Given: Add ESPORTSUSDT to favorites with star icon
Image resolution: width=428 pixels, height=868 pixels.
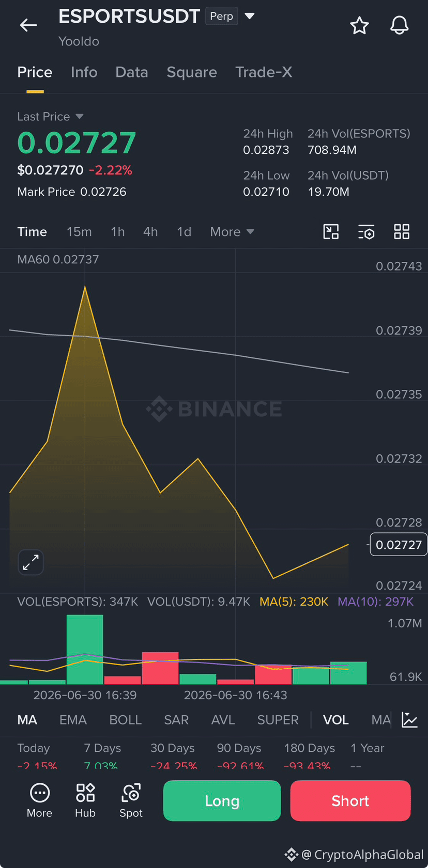Looking at the screenshot, I should pos(359,25).
